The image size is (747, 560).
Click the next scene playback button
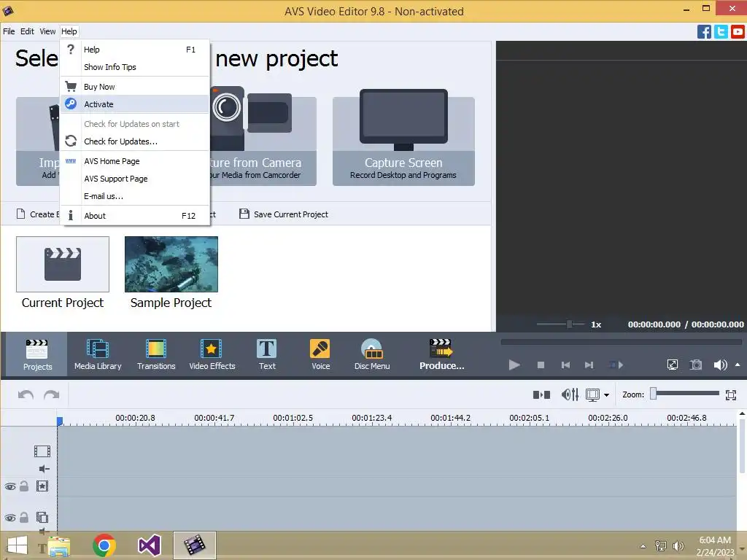tap(616, 365)
